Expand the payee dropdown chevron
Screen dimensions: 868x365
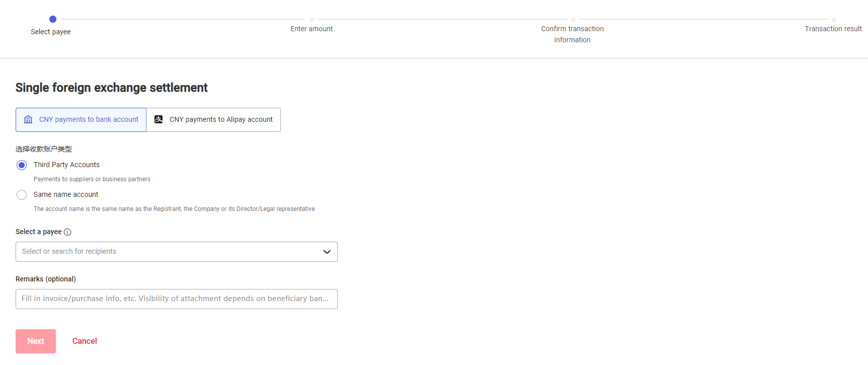327,252
